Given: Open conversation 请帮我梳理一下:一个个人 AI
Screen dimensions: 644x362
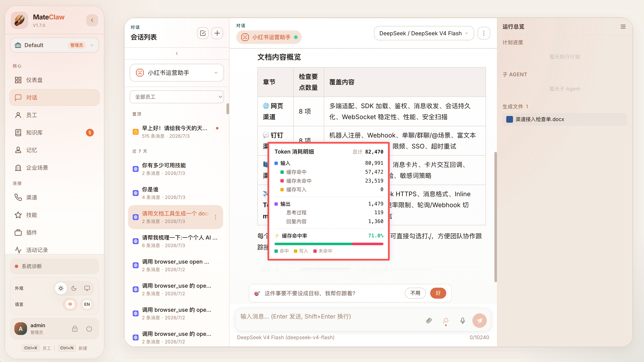Looking at the screenshot, I should [x=175, y=241].
